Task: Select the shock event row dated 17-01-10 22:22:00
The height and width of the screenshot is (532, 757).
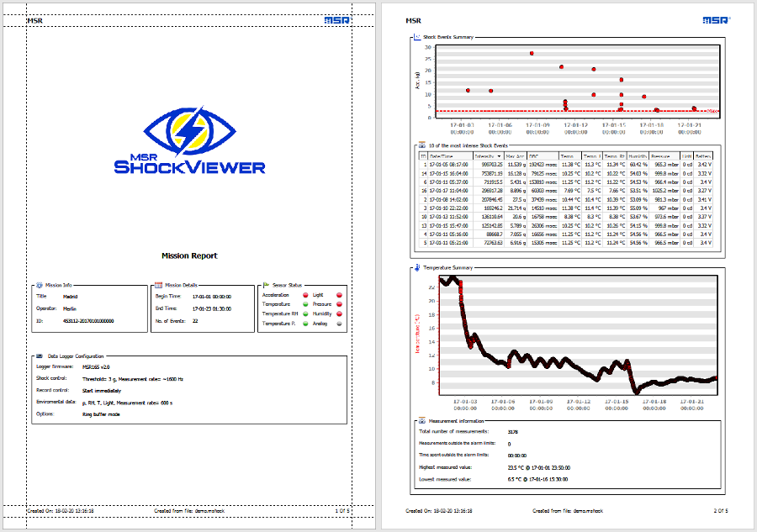Action: [x=566, y=208]
